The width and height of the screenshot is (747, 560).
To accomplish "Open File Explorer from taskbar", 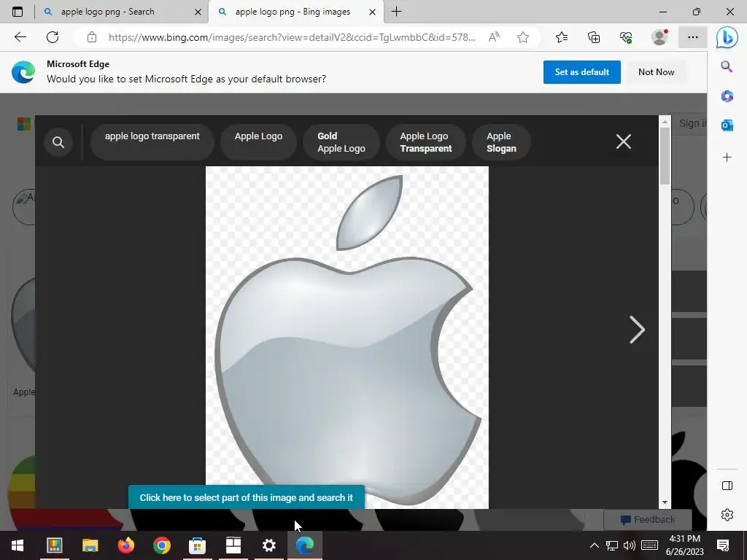I will coord(90,545).
